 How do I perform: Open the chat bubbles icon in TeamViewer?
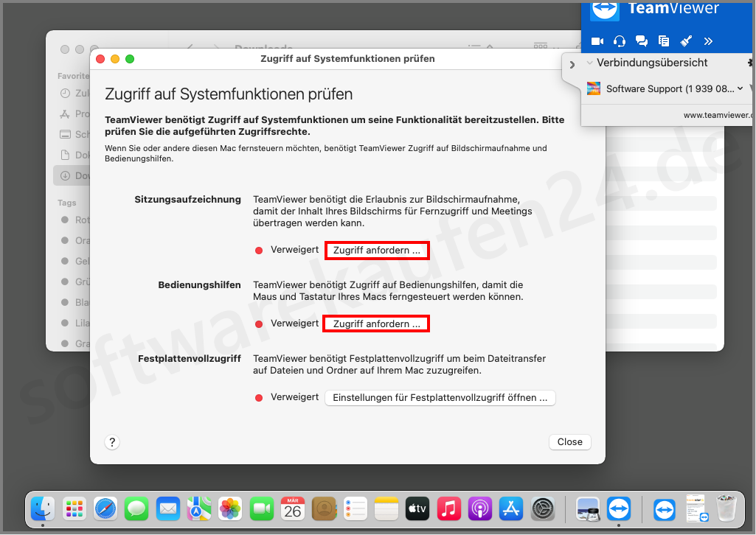[x=642, y=41]
